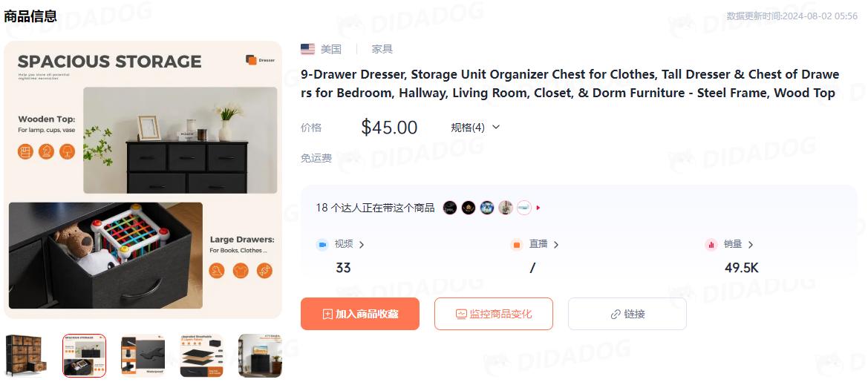The image size is (868, 388).
Task: Open the fifth creator avatar
Action: tap(523, 208)
